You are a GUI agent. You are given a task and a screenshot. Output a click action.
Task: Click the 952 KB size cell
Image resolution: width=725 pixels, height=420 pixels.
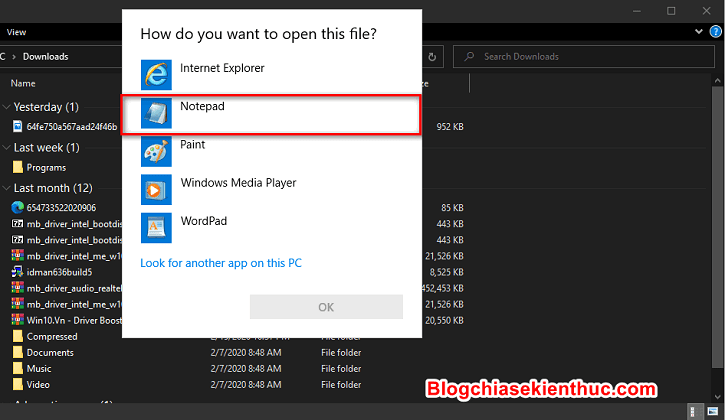[450, 127]
